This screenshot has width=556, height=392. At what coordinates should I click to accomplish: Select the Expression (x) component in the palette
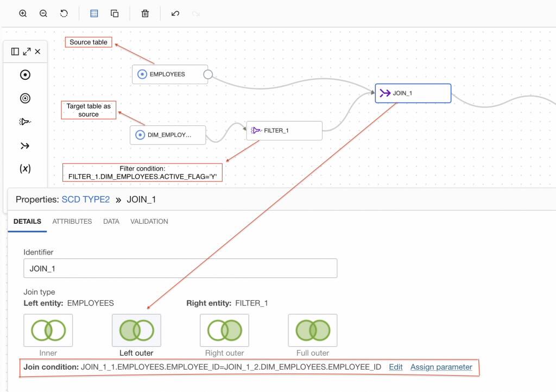point(25,168)
